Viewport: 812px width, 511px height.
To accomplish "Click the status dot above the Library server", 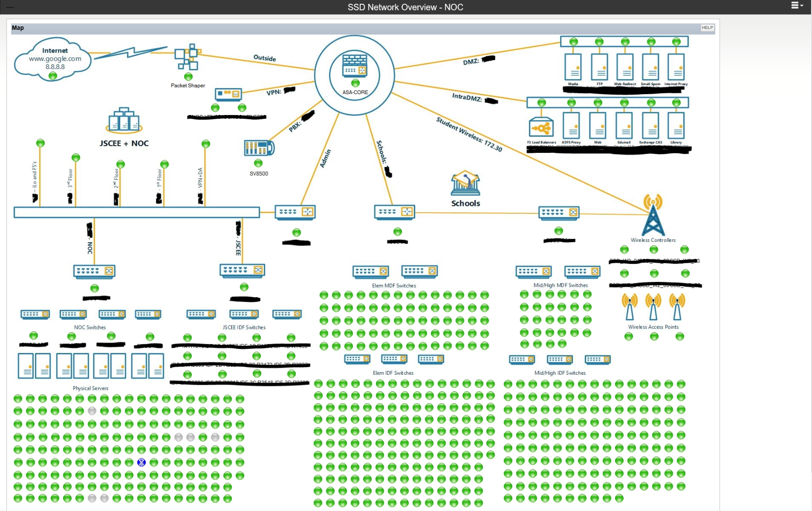I will click(x=676, y=103).
